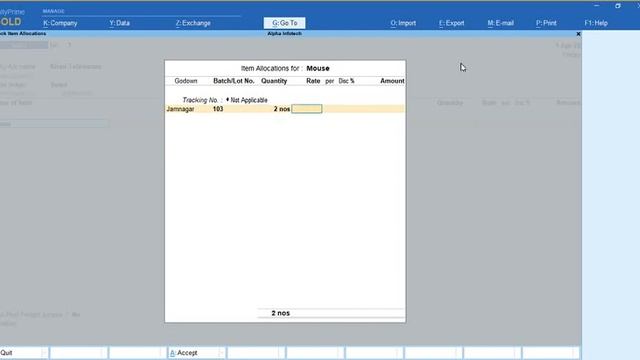The image size is (640, 360).
Task: Click the Batch/Lot No. column header
Action: point(234,81)
